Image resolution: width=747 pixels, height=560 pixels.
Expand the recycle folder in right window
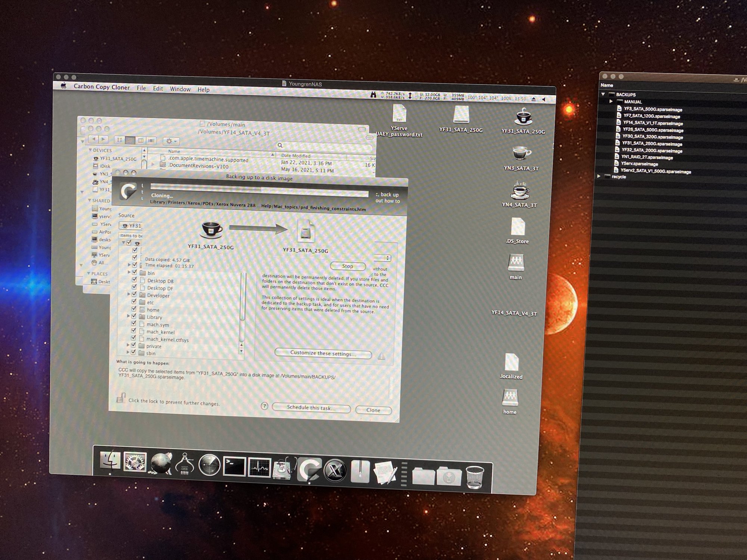pyautogui.click(x=599, y=176)
